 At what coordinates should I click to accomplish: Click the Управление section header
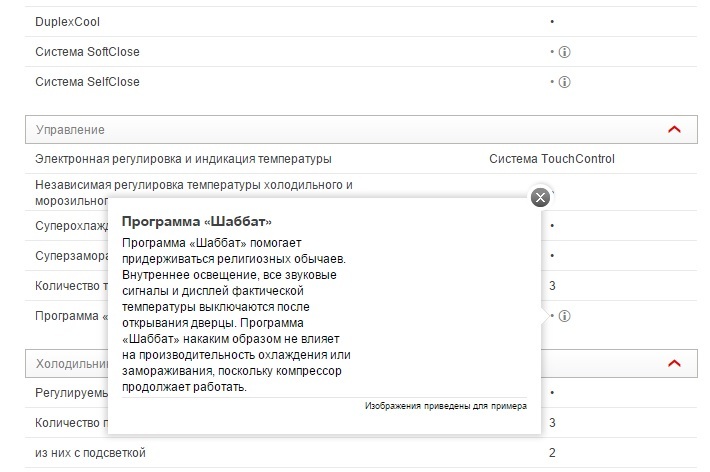point(70,130)
